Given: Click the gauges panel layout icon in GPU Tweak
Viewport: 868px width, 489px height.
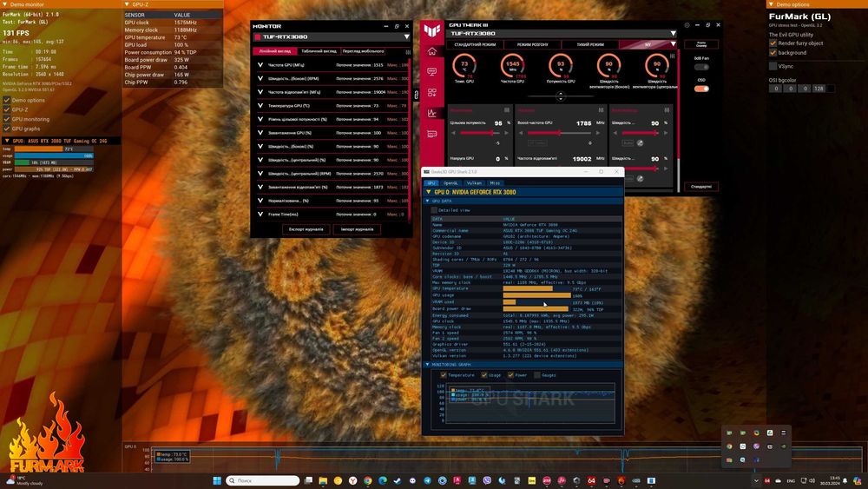Looking at the screenshot, I should 672,56.
